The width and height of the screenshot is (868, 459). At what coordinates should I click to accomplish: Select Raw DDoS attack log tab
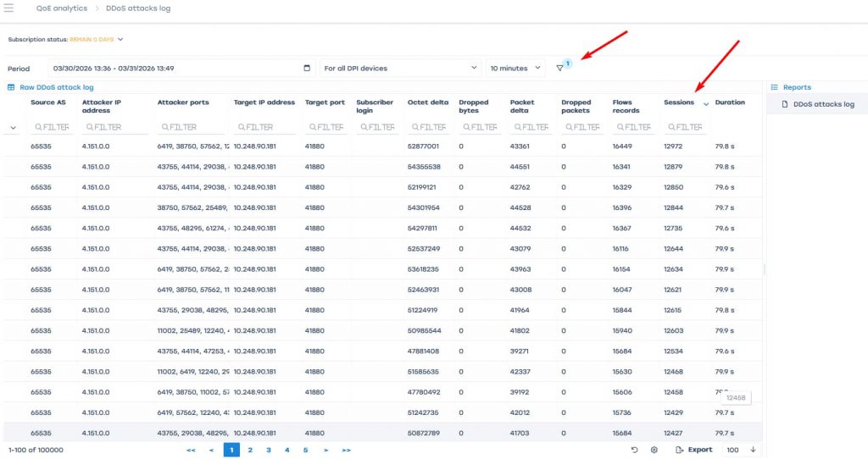[x=57, y=87]
